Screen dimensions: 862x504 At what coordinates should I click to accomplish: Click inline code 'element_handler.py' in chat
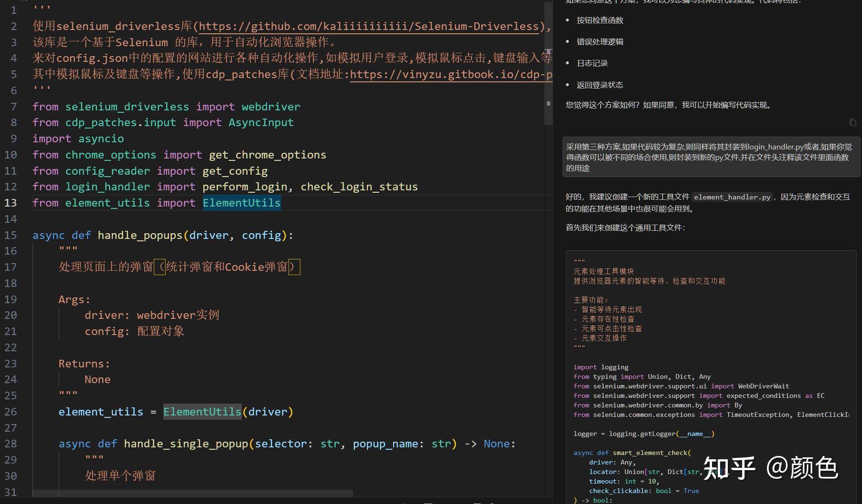[732, 197]
